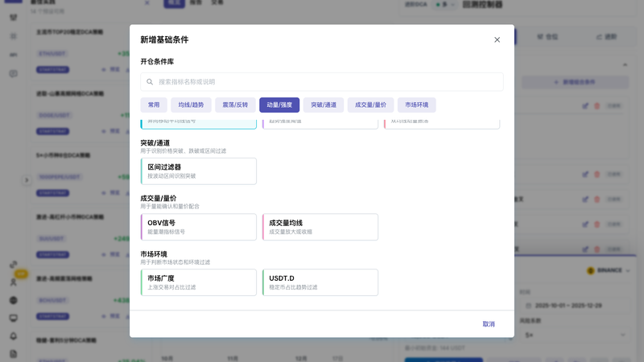Open notifications via the sidebar bell icon
The height and width of the screenshot is (362, 644).
tap(13, 336)
